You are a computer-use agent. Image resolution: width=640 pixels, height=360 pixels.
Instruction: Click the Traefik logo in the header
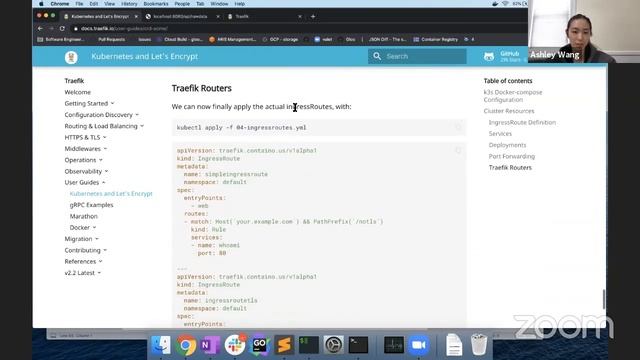71,57
